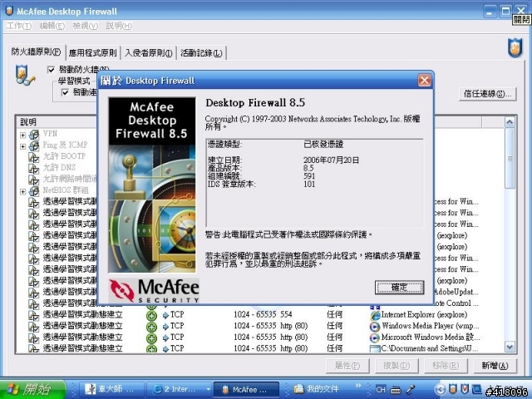532x399 pixels.
Task: Click Windows Media Player application icon
Action: (x=375, y=327)
